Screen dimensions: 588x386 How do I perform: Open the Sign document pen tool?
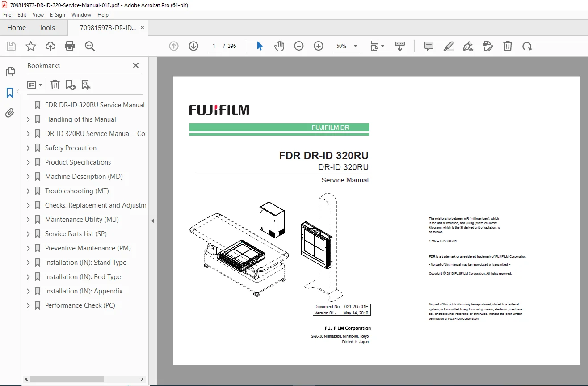click(x=468, y=46)
